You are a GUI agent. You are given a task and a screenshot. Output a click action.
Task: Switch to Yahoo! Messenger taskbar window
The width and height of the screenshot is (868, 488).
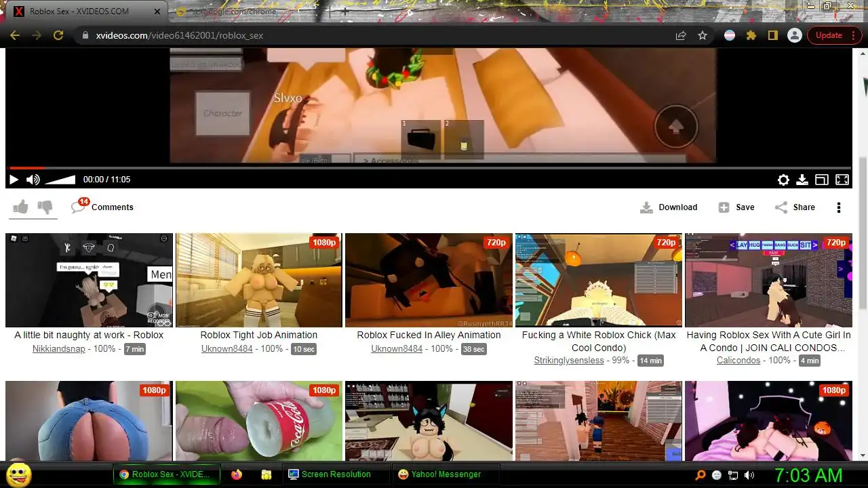pyautogui.click(x=445, y=474)
